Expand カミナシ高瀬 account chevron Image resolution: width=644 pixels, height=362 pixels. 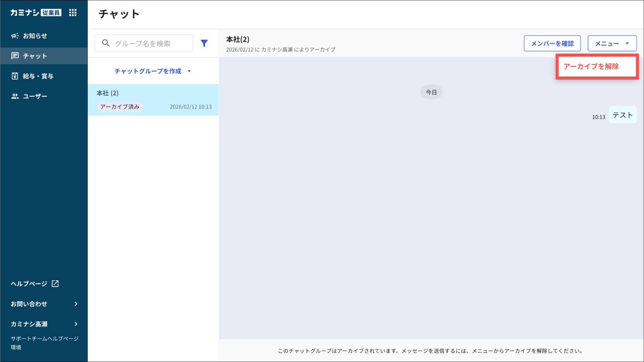coord(76,324)
